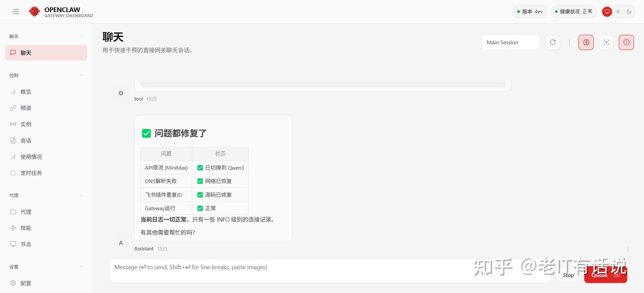Click the Stop button
Image resolution: width=644 pixels, height=293 pixels.
(568, 275)
